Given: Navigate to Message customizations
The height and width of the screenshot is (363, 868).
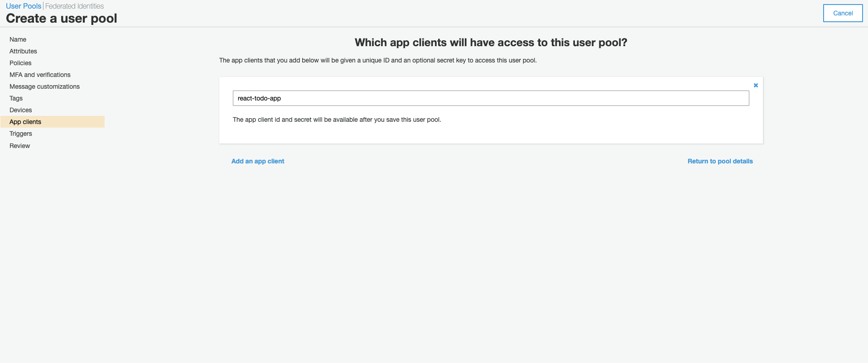Looking at the screenshot, I should [x=44, y=86].
